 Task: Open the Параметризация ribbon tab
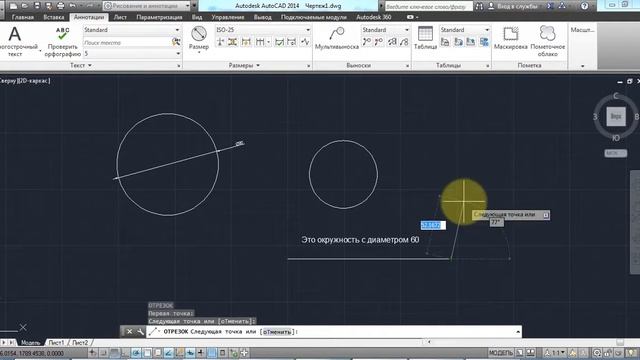pyautogui.click(x=159, y=17)
